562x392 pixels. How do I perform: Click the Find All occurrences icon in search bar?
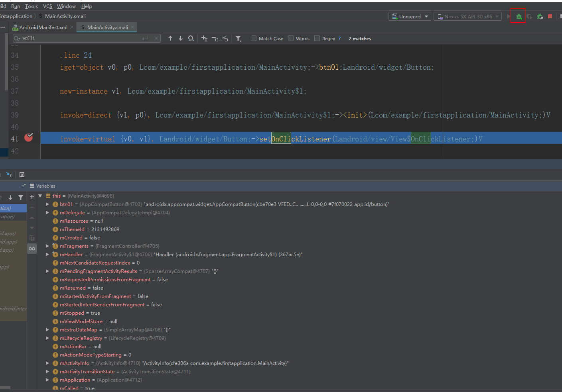pos(191,38)
